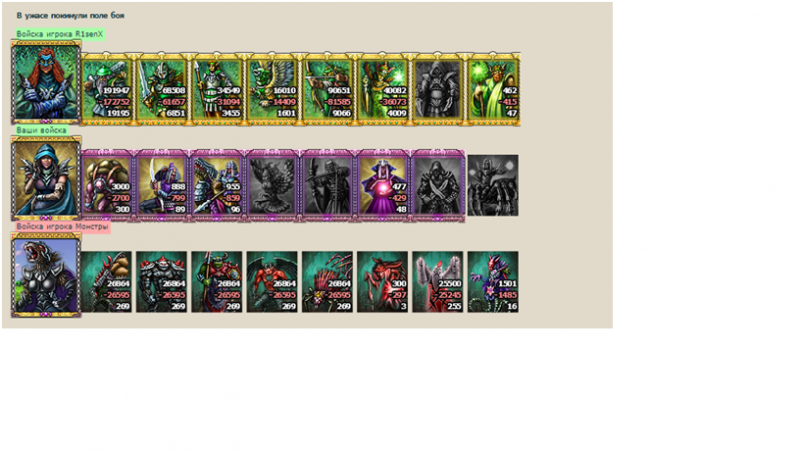Select your unit card showing 3000 troops
The height and width of the screenshot is (451, 800).
[x=106, y=186]
